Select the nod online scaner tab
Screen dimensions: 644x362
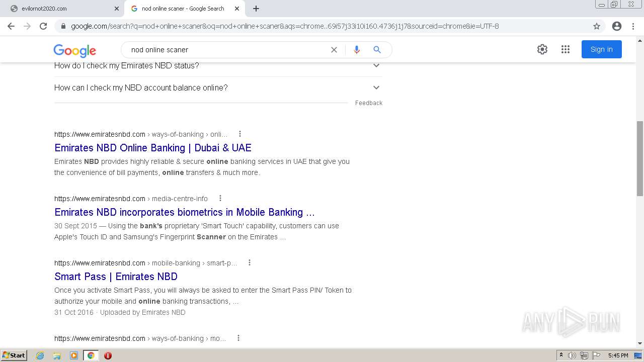point(185,9)
